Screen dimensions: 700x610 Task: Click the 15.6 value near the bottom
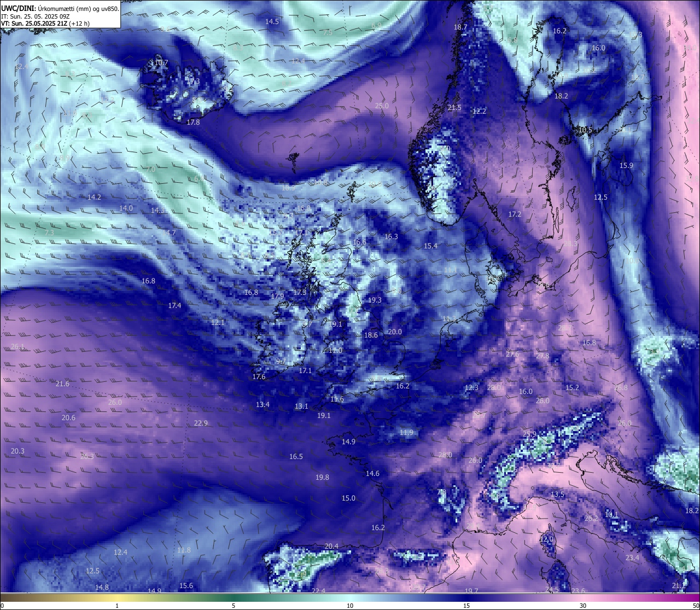pos(186,585)
